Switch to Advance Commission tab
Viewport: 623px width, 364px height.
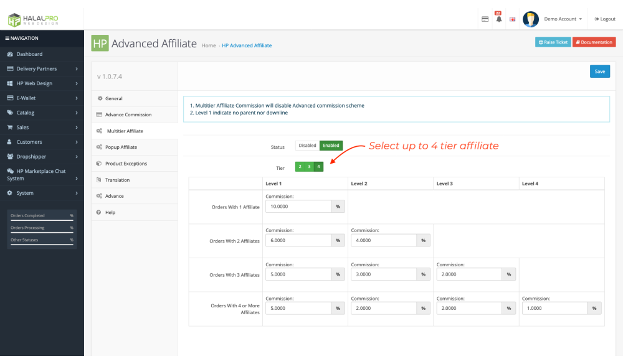coord(128,115)
